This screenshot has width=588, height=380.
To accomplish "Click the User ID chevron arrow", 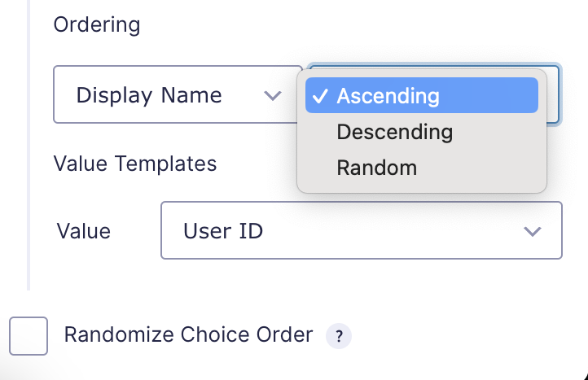I will click(x=532, y=231).
